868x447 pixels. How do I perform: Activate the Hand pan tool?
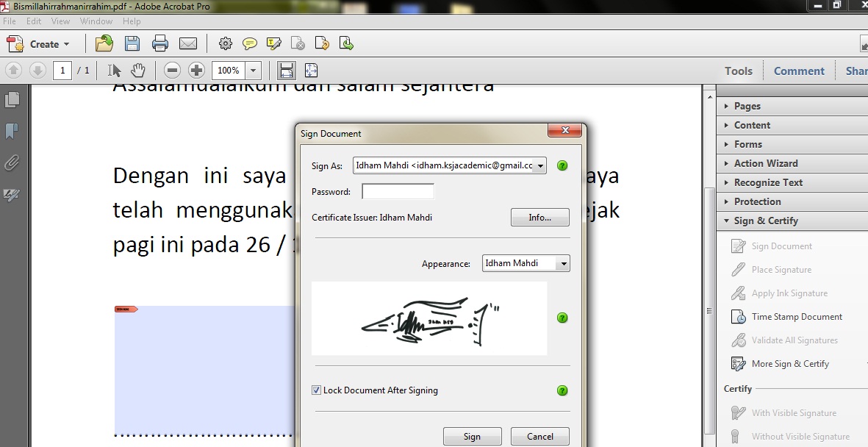(138, 71)
